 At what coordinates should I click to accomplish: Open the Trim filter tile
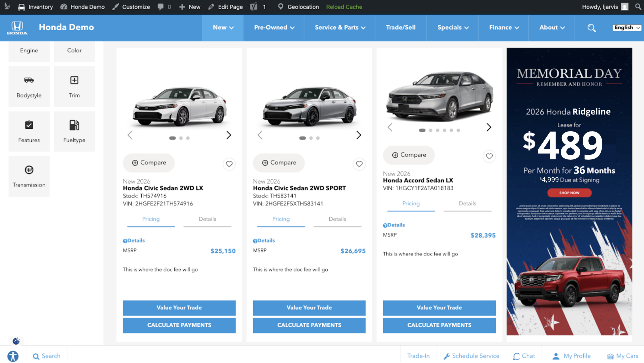[x=74, y=87]
